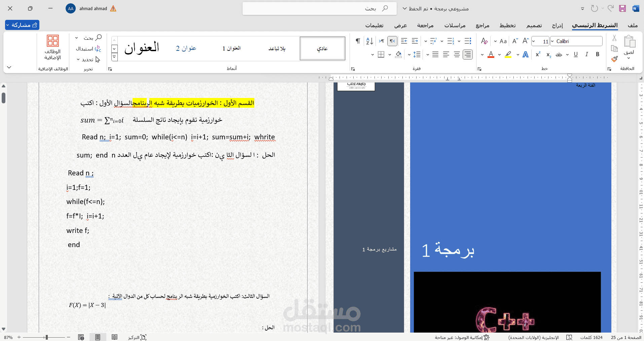
Task: Apply subscript (x₂ icon)
Action: tap(548, 55)
